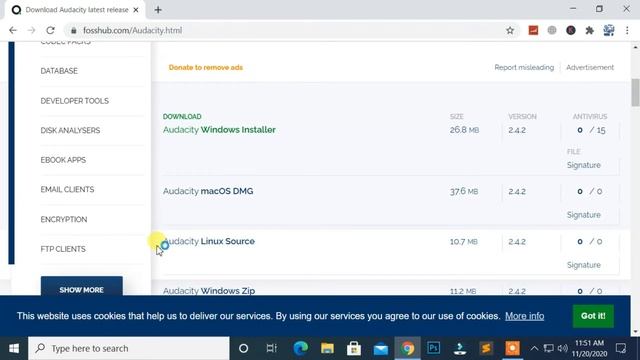
Task: Click the More info cookie link
Action: (x=524, y=316)
